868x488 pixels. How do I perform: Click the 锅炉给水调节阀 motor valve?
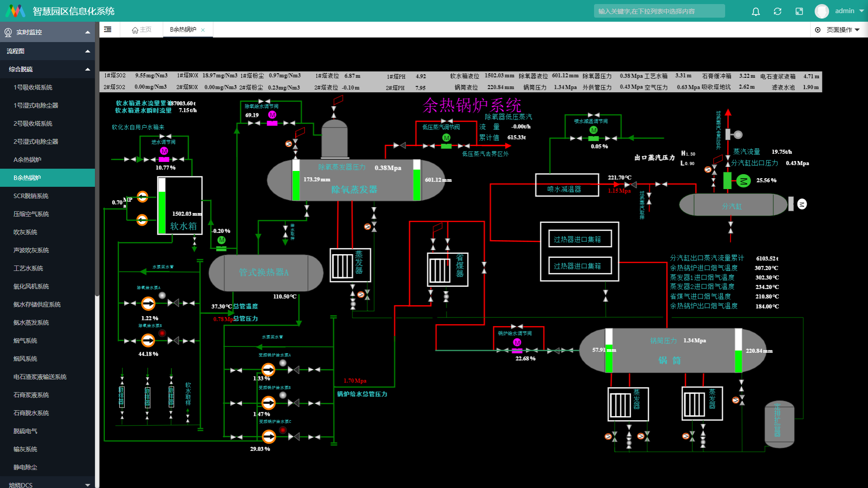coord(517,343)
